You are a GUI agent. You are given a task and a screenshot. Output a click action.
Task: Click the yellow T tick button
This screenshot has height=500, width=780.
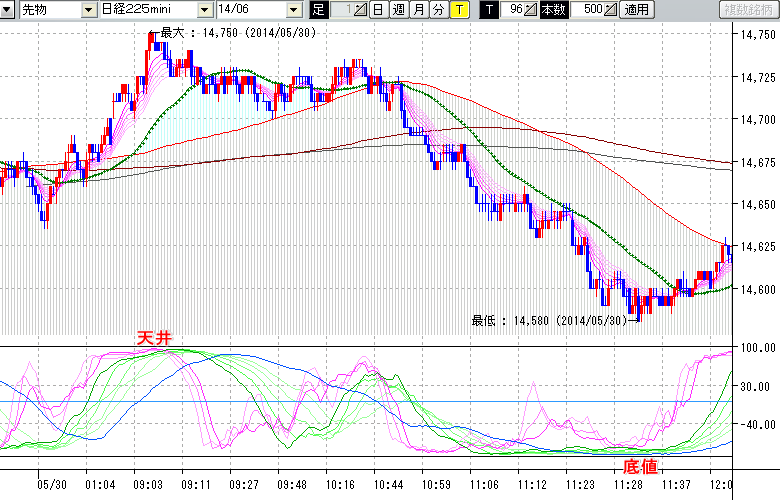tap(458, 10)
